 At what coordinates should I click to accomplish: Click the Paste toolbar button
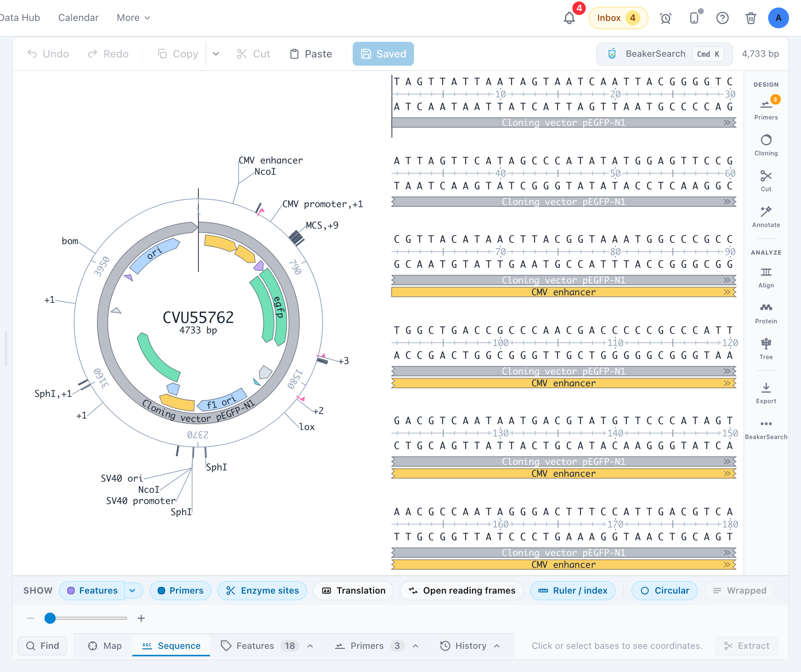click(x=311, y=54)
